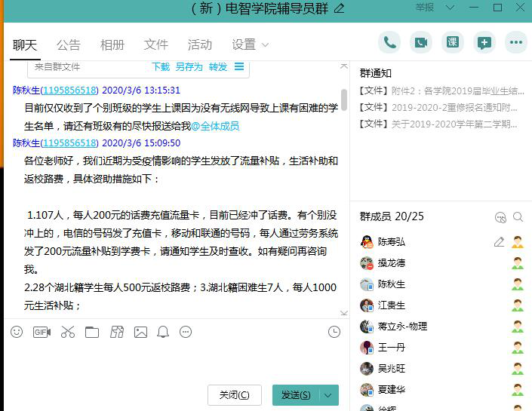This screenshot has height=411, width=532.
Task: Open the more (…) circle in chat toolbar
Action: pyautogui.click(x=186, y=332)
